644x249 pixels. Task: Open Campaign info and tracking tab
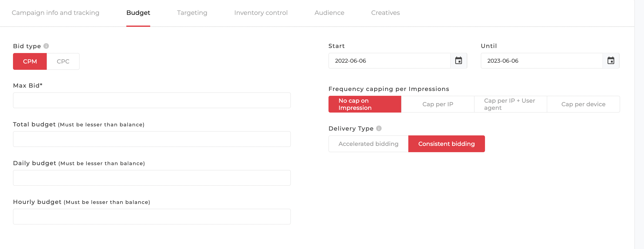tap(56, 13)
